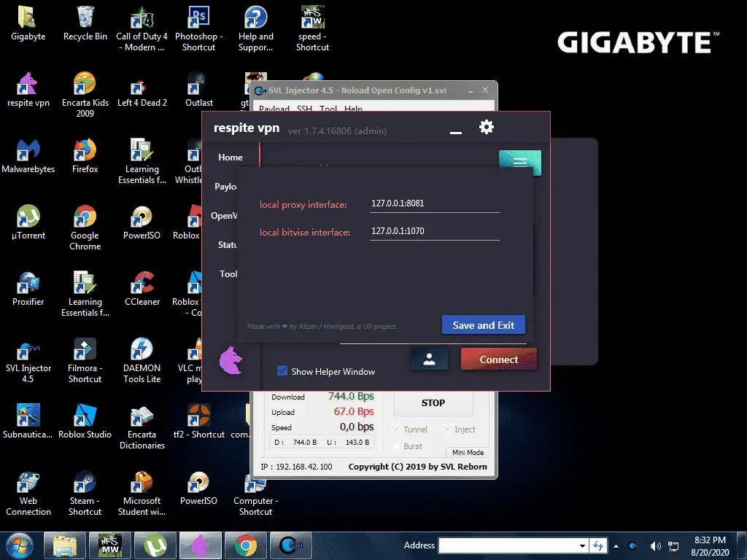The image size is (747, 560).
Task: Open Windows Explorer from the taskbar
Action: (x=64, y=545)
